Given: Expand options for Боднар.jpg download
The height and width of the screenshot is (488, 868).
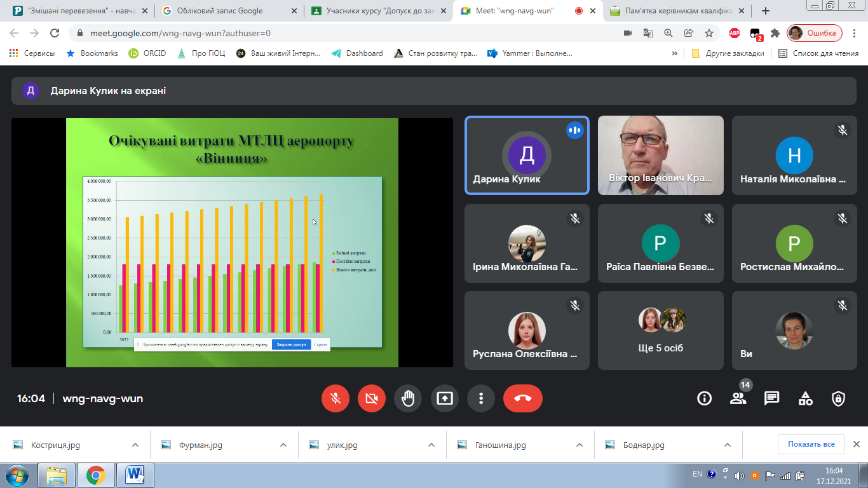Looking at the screenshot, I should point(728,445).
